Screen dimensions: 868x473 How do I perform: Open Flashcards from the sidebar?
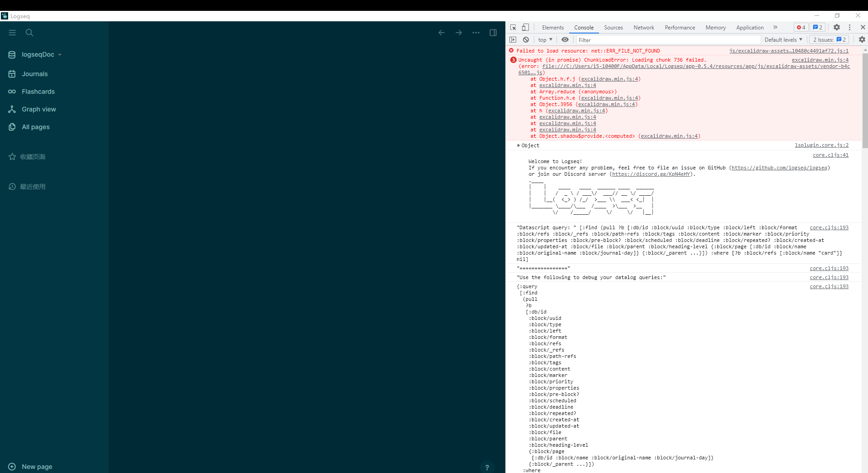point(38,92)
